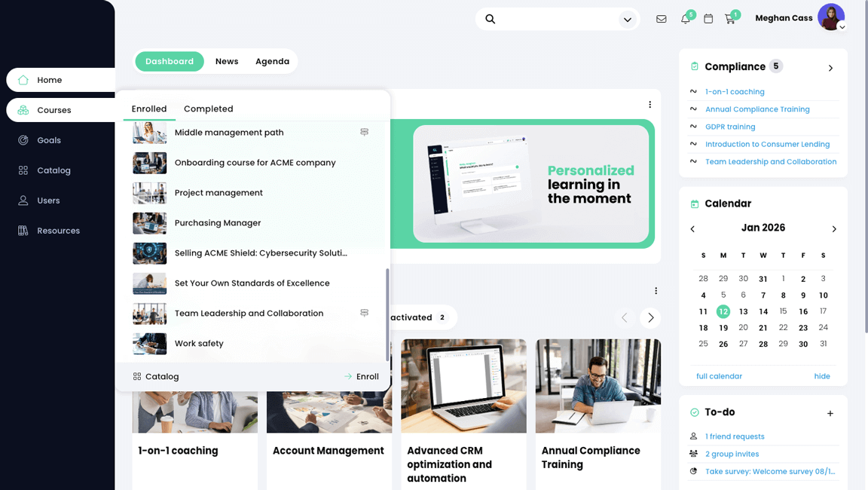Click the calendar icon in the top bar
The image size is (868, 490).
point(708,18)
